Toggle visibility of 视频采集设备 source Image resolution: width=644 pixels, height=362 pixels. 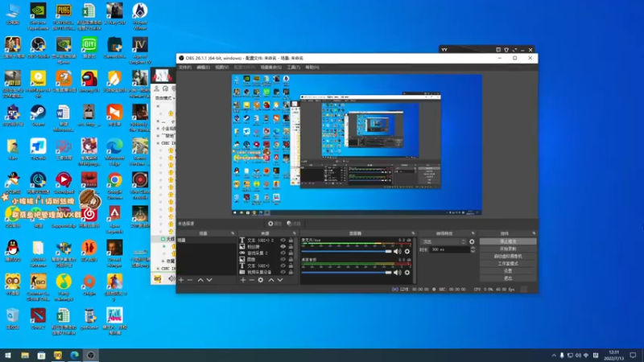[x=283, y=272]
